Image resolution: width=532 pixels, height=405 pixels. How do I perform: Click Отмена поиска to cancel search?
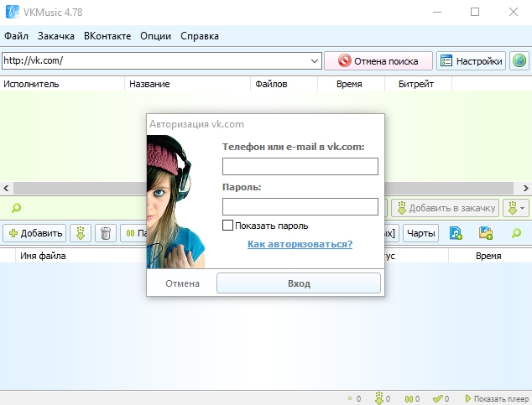[378, 61]
